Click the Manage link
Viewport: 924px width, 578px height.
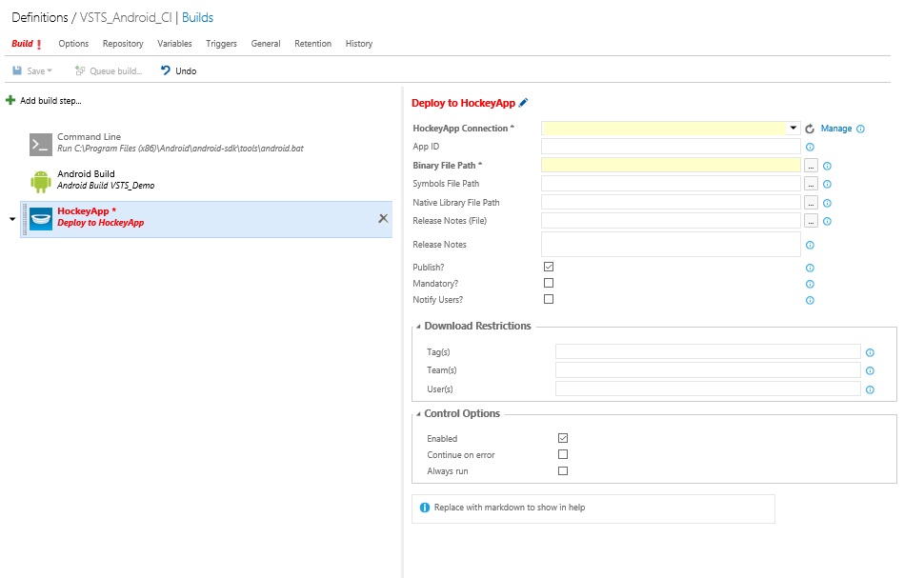click(x=836, y=129)
